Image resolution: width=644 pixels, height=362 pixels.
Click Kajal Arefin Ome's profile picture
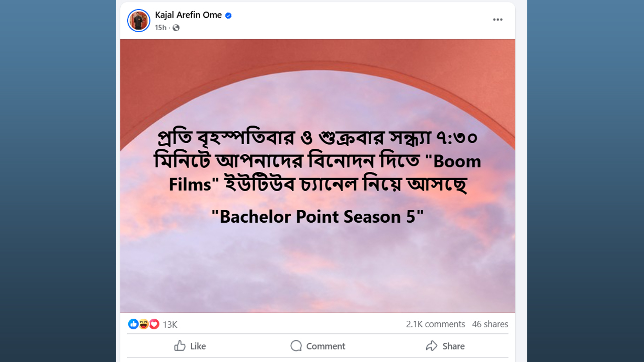coord(139,21)
